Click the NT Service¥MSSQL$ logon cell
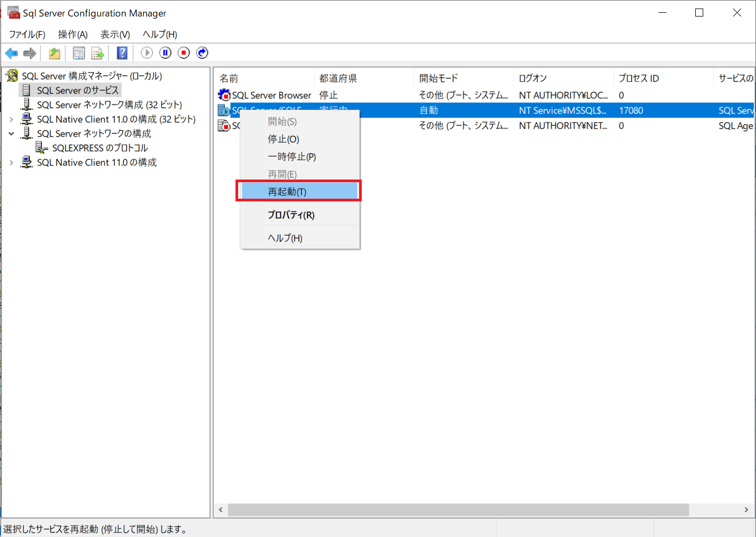This screenshot has width=756, height=537. coord(563,111)
